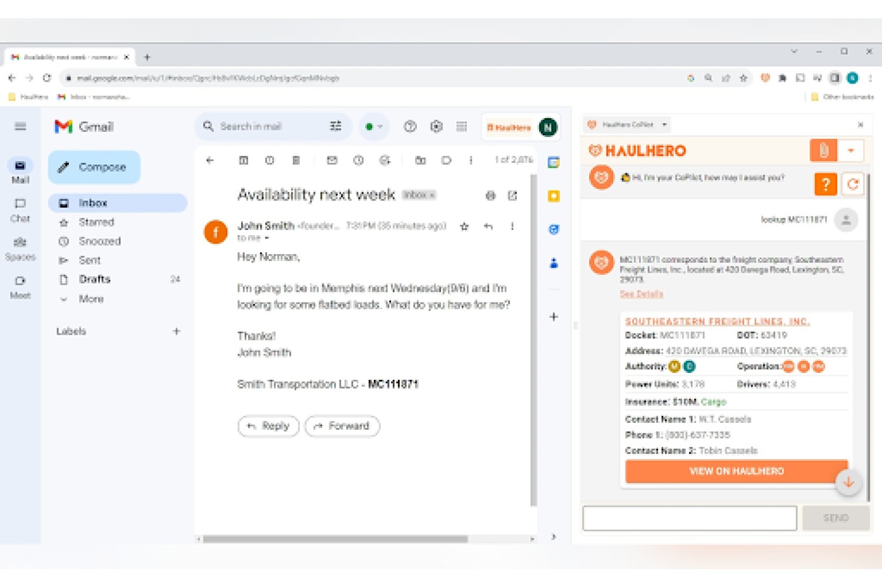Open the Mail section in the left rail
Viewport: 882px width, 588px height.
coord(20,171)
